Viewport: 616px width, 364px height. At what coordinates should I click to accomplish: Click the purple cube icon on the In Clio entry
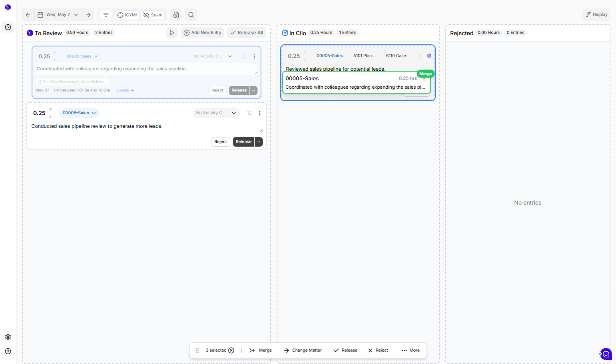coord(429,56)
